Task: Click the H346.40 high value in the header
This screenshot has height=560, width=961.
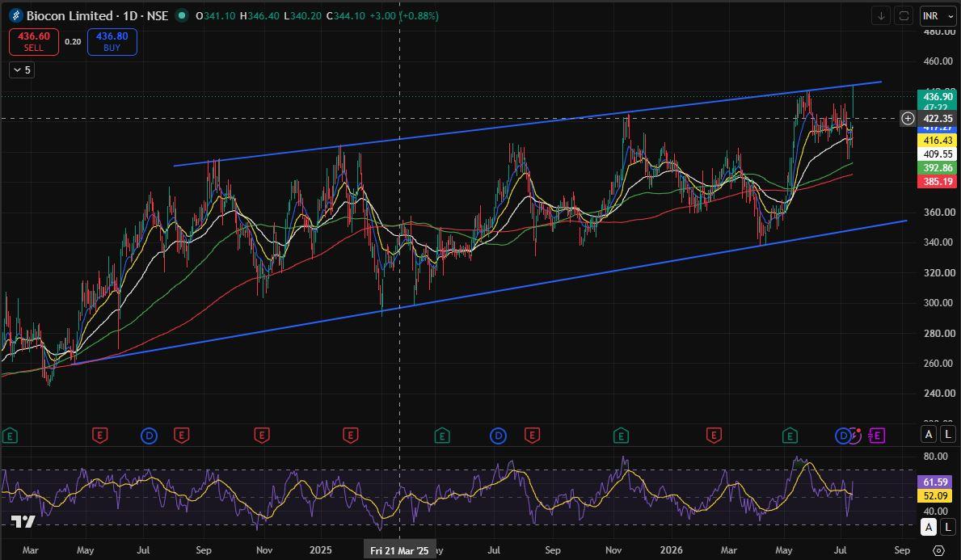Action: coord(259,16)
